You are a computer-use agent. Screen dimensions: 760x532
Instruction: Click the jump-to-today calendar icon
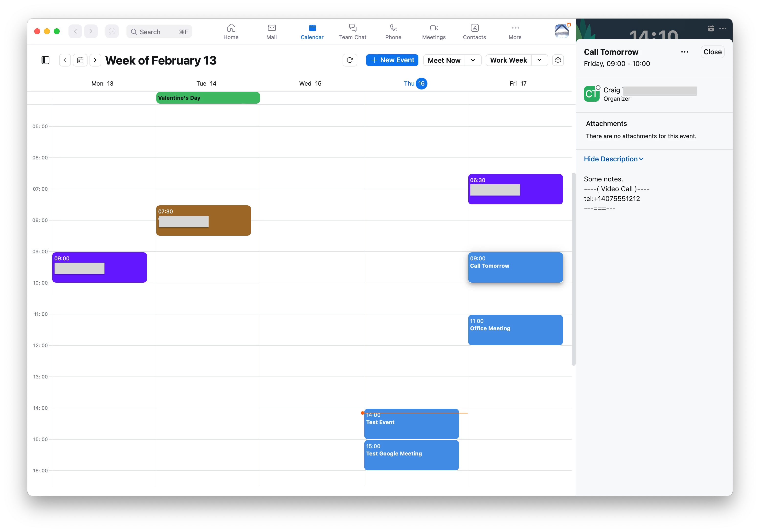point(80,60)
